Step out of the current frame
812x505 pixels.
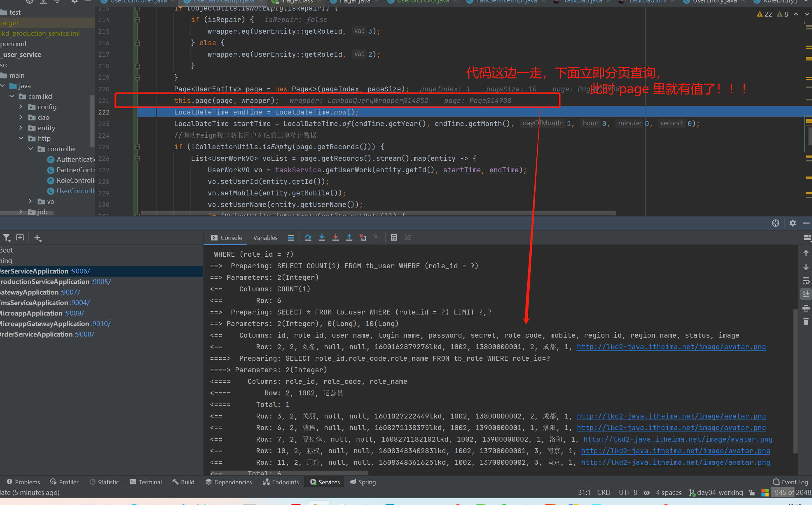coord(349,237)
